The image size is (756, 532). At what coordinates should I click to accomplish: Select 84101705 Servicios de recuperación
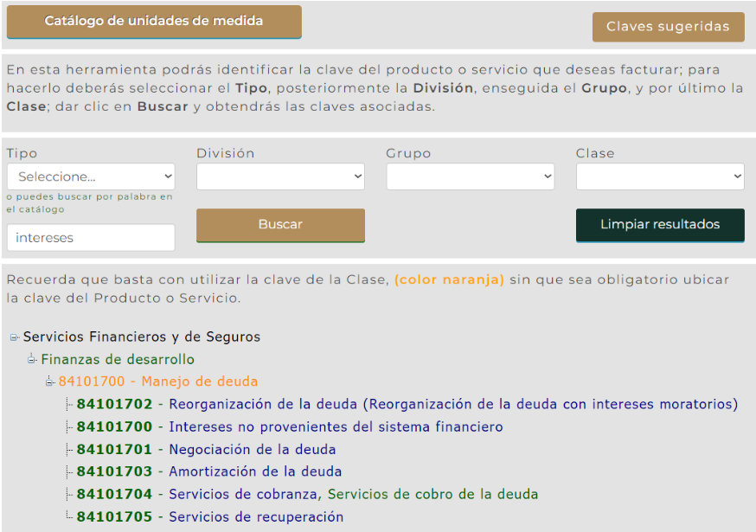click(x=210, y=517)
